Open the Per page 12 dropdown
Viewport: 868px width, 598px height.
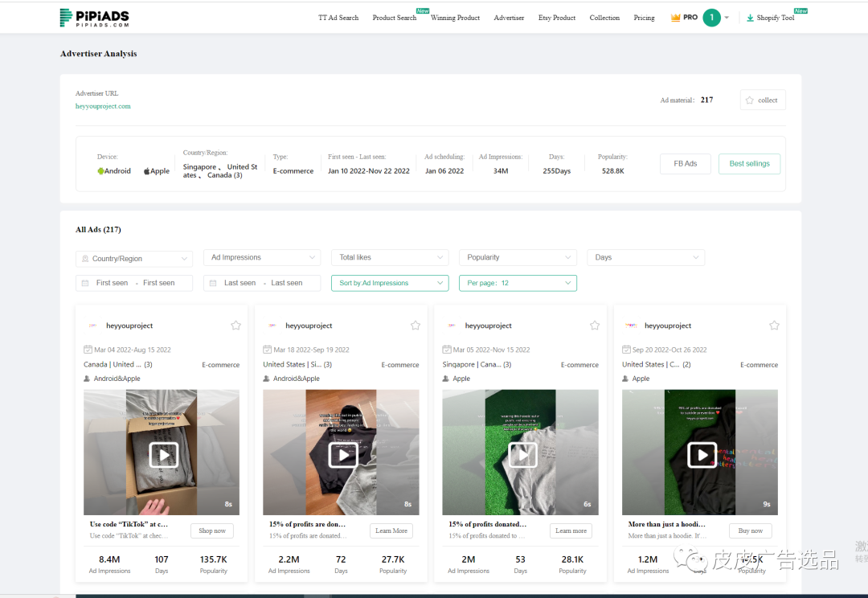click(518, 283)
